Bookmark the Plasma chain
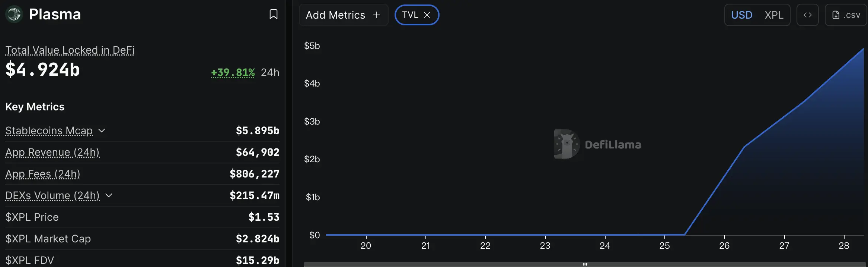 point(274,15)
